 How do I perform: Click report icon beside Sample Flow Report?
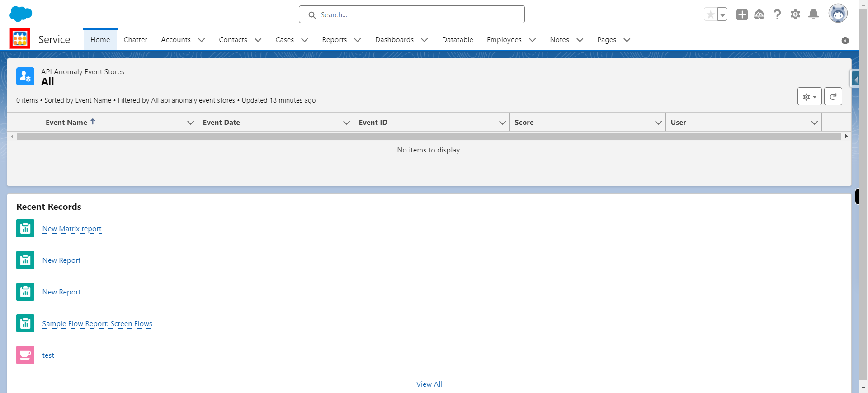coord(25,323)
